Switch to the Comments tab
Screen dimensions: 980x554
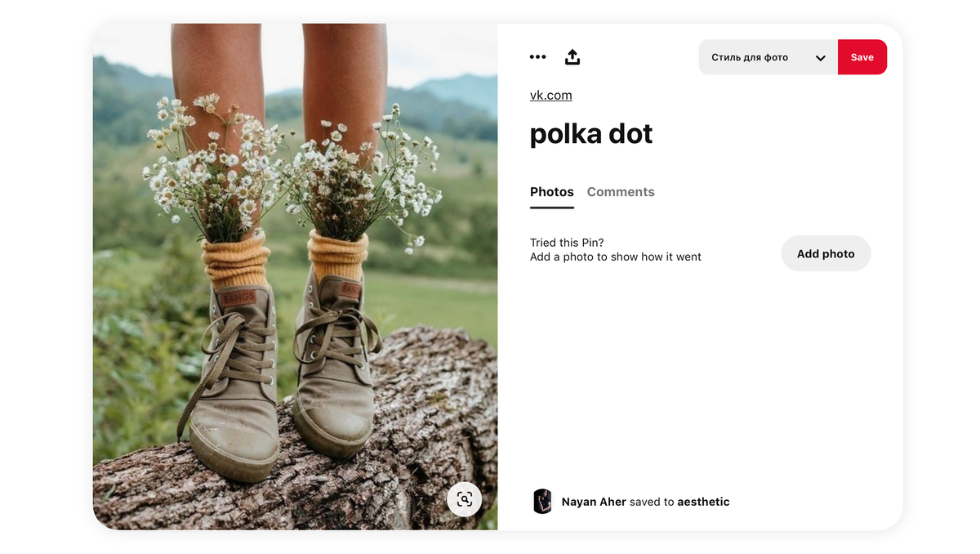(x=621, y=192)
